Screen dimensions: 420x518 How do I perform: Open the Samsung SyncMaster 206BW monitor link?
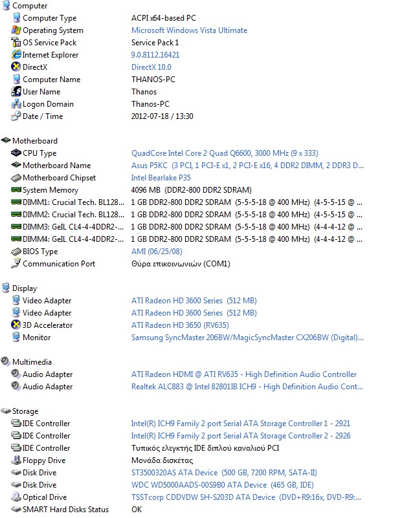click(x=247, y=338)
